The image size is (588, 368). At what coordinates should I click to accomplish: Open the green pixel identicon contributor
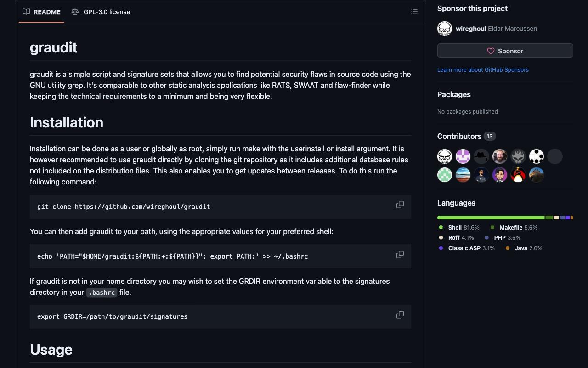445,175
